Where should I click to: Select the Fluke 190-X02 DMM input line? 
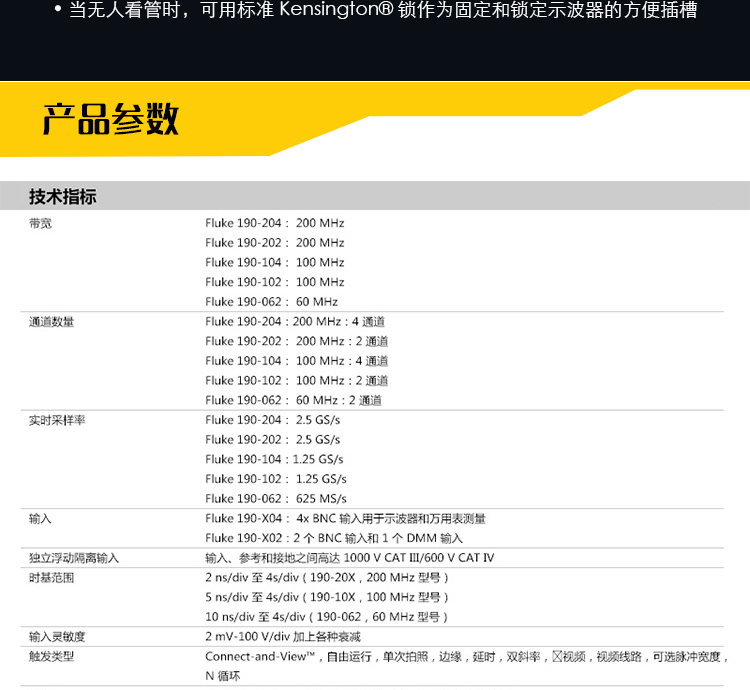pyautogui.click(x=333, y=538)
